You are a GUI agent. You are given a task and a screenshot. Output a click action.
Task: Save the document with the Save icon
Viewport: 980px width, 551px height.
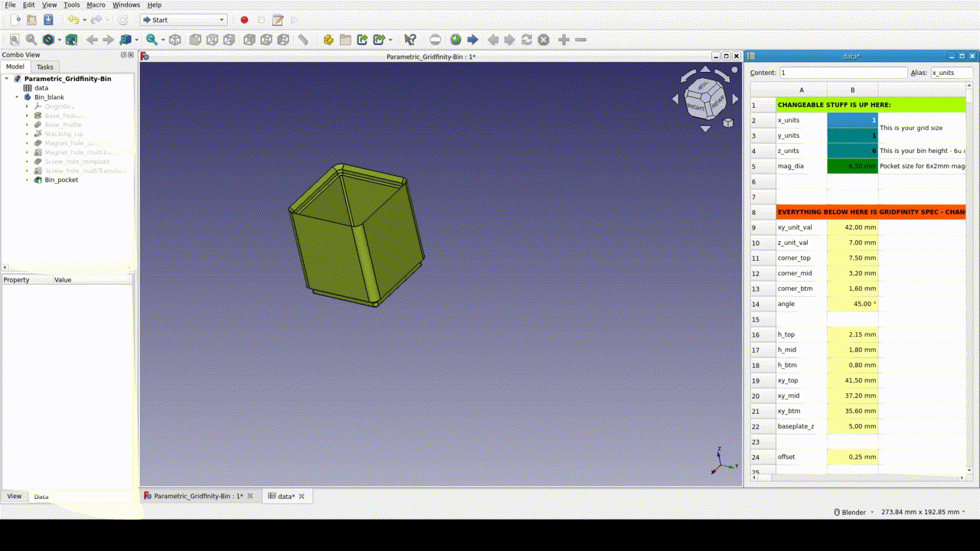[x=48, y=20]
